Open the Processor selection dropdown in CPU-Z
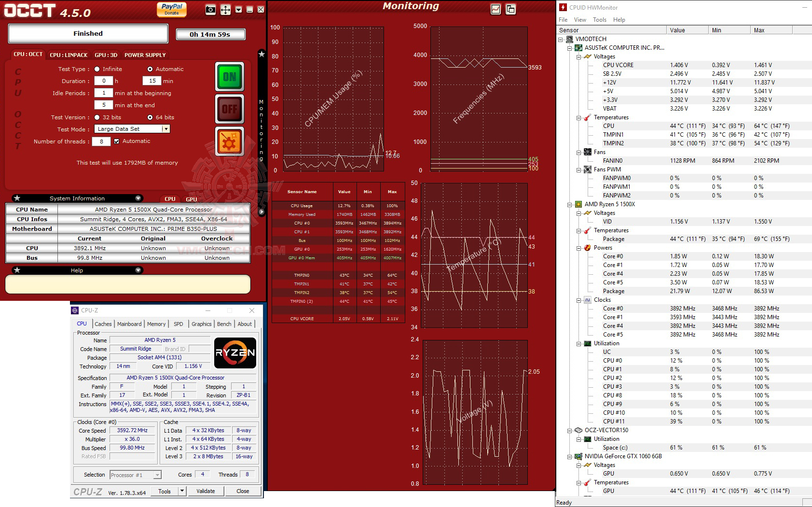The image size is (812, 507). pos(157,475)
